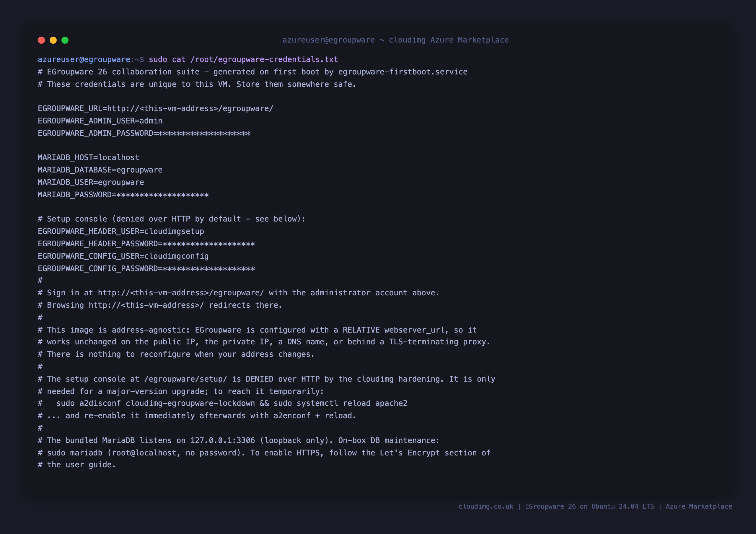The image size is (756, 534).
Task: Click the '# sudo mariadb (root@localhost, no password)' line
Action: click(264, 453)
